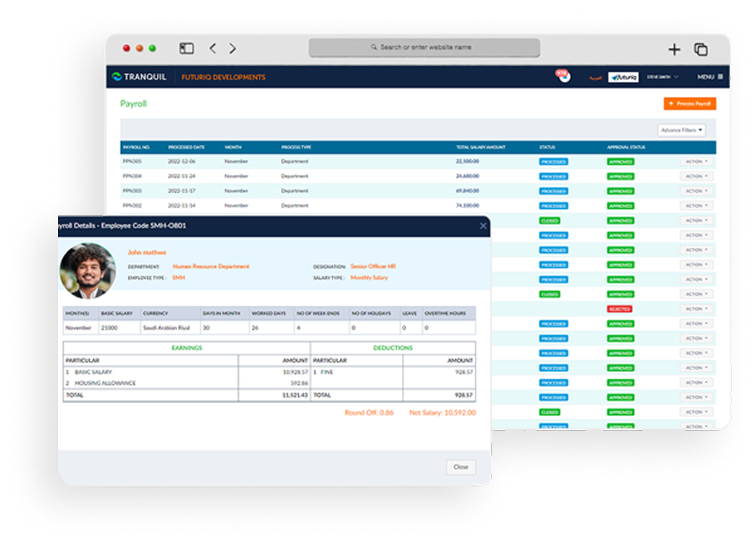Viewport: 756px width, 543px height.
Task: Switch language via the Arabic link
Action: tap(595, 78)
